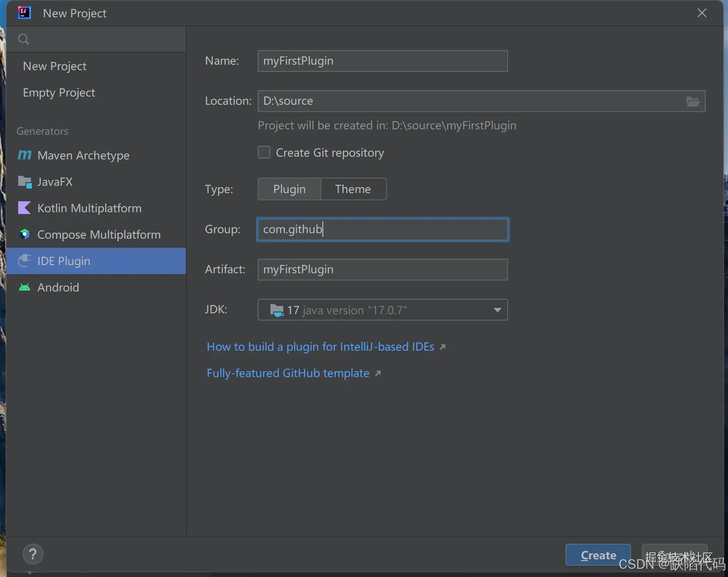
Task: Select Empty Project in sidebar
Action: coord(96,92)
